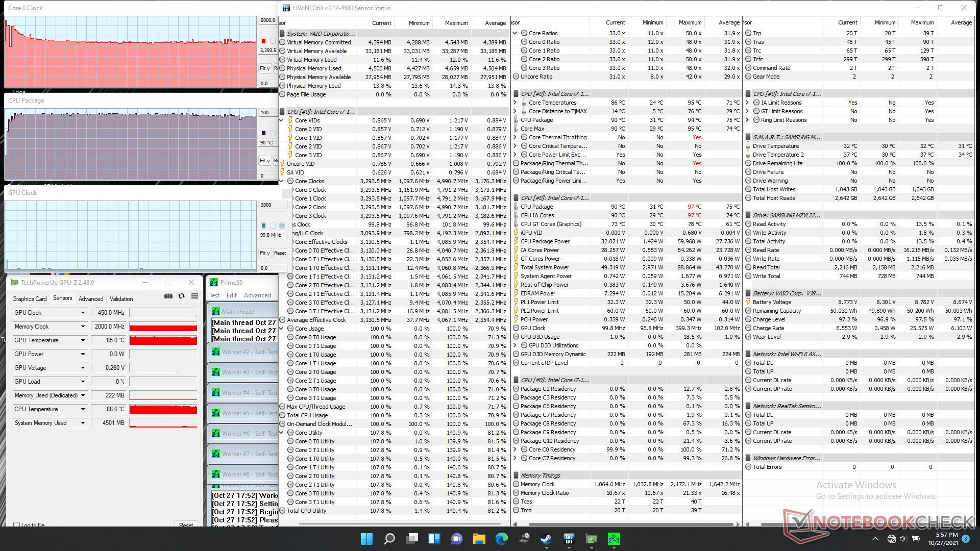
Task: Click the HWiNFO64 title bar icon
Action: pyautogui.click(x=285, y=8)
